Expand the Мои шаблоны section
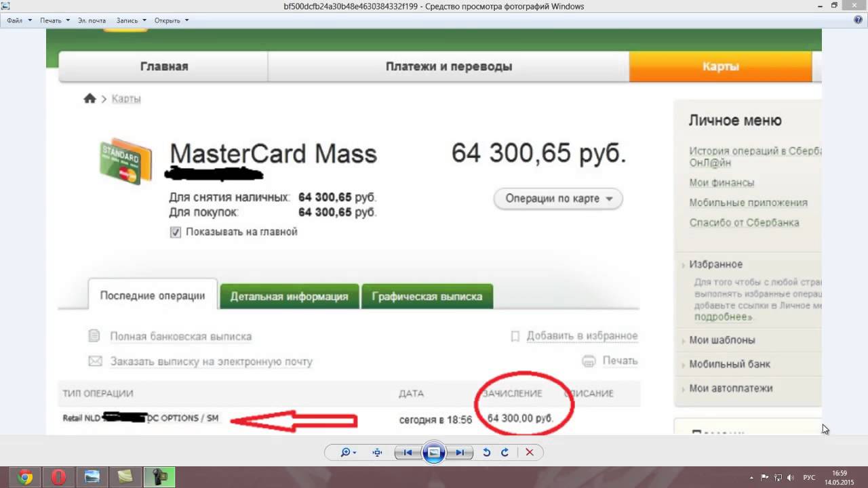Viewport: 868px width, 488px height. pyautogui.click(x=722, y=340)
